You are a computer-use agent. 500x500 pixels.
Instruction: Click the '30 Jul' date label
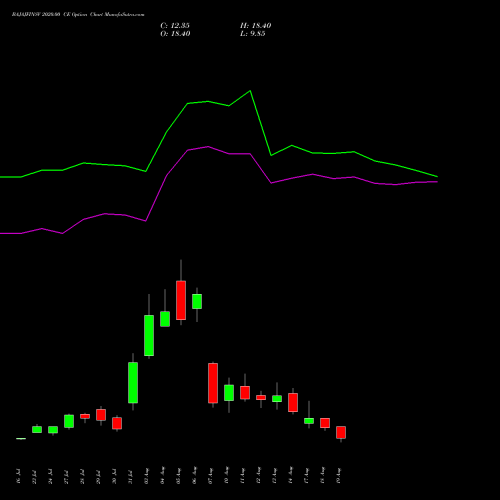[x=114, y=477]
